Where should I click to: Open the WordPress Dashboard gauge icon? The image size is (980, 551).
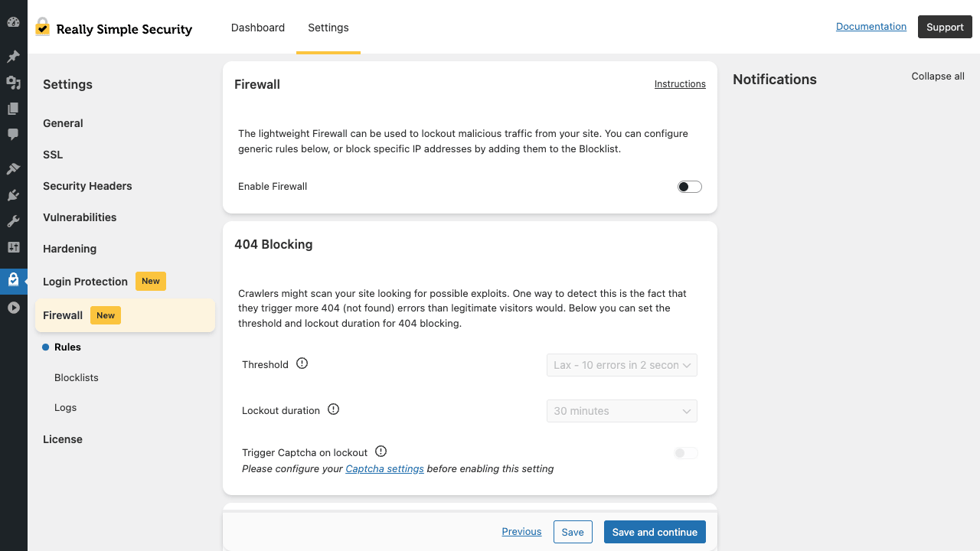(13, 22)
